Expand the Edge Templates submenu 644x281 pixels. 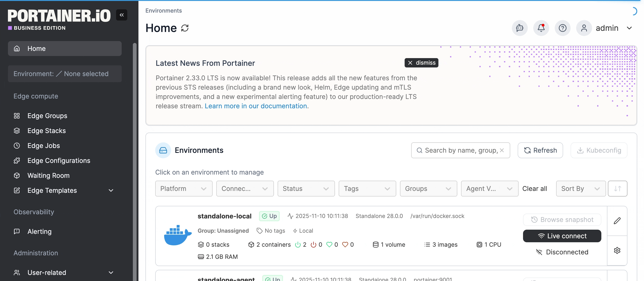111,190
